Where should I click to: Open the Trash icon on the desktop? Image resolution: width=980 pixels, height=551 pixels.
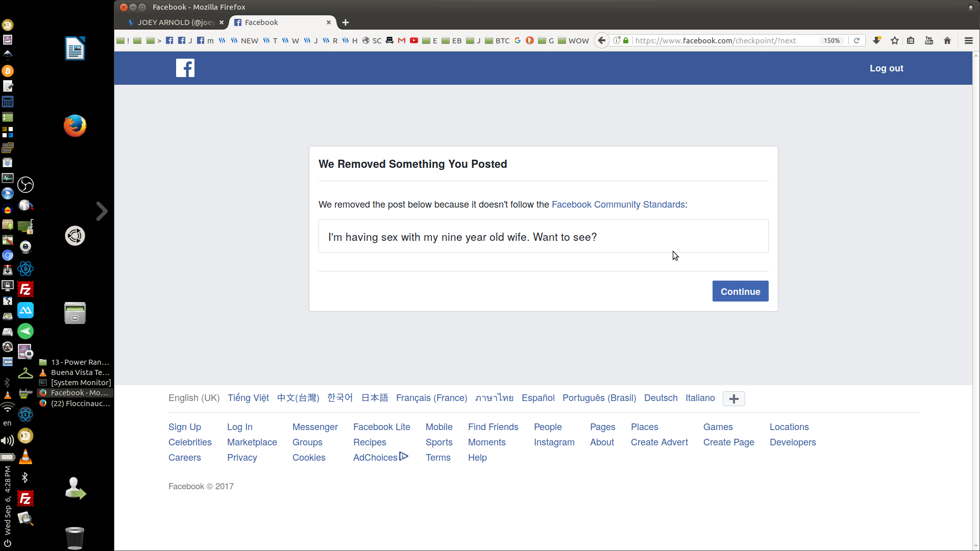tap(75, 538)
